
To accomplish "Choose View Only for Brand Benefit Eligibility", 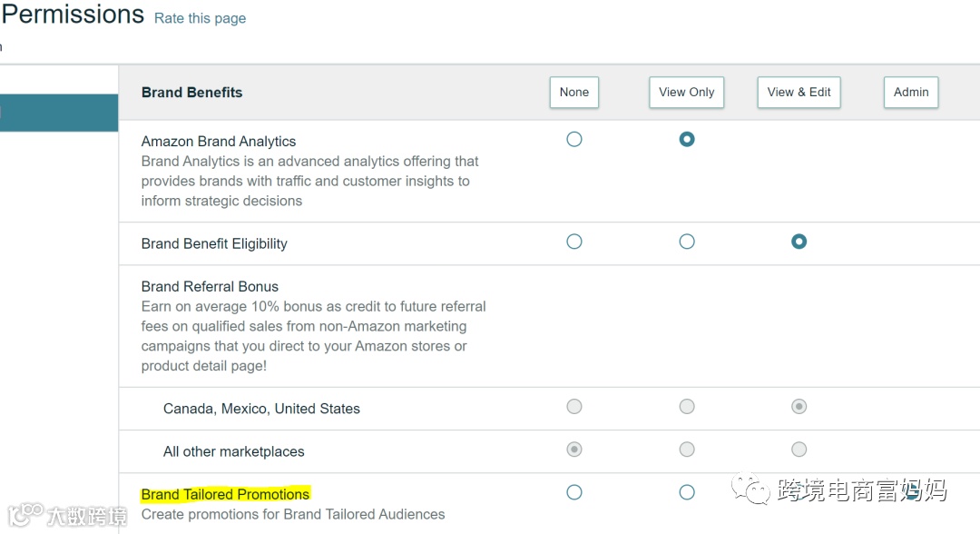I will (687, 242).
